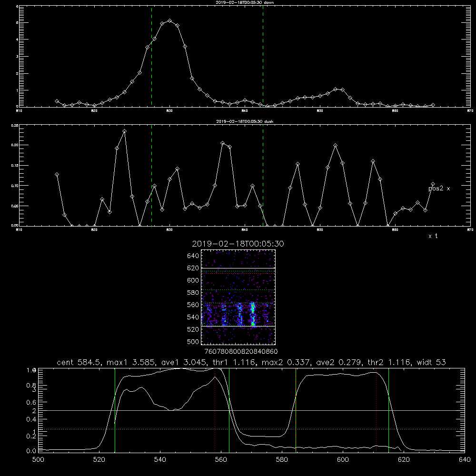Click the timestamp title above the spectrogram image
The height and width of the screenshot is (476, 476).
click(x=238, y=244)
